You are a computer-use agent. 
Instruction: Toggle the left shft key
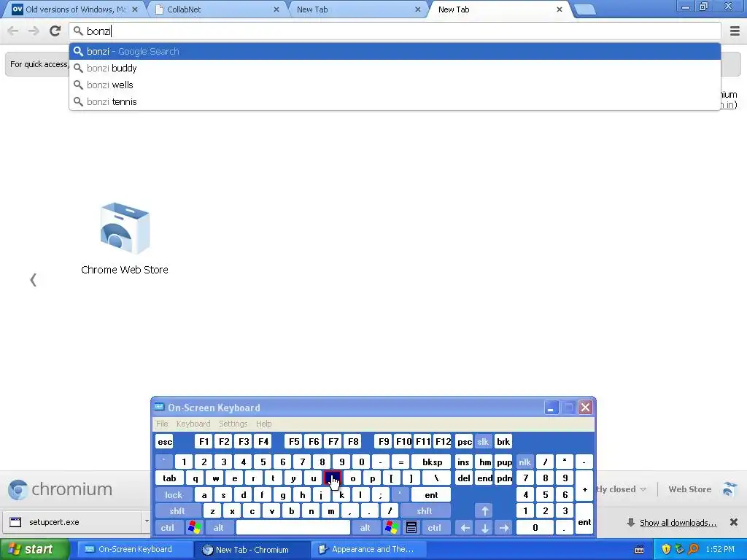pyautogui.click(x=177, y=511)
